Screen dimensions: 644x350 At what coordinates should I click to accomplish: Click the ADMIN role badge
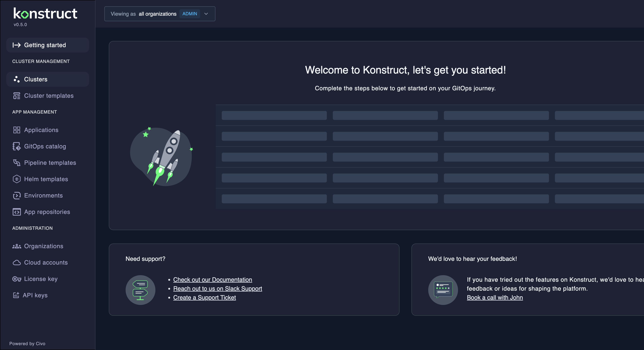190,14
